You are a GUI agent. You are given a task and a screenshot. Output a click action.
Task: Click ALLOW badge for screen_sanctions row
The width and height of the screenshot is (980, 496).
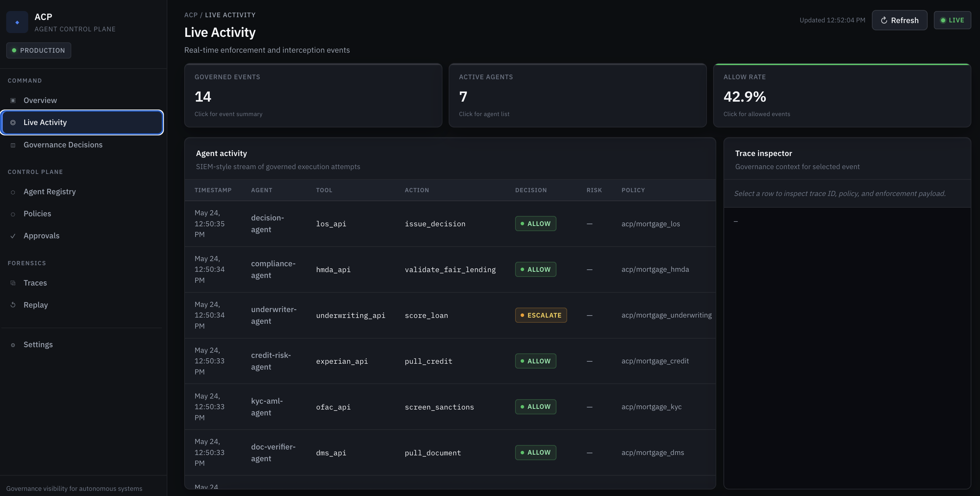click(x=535, y=407)
